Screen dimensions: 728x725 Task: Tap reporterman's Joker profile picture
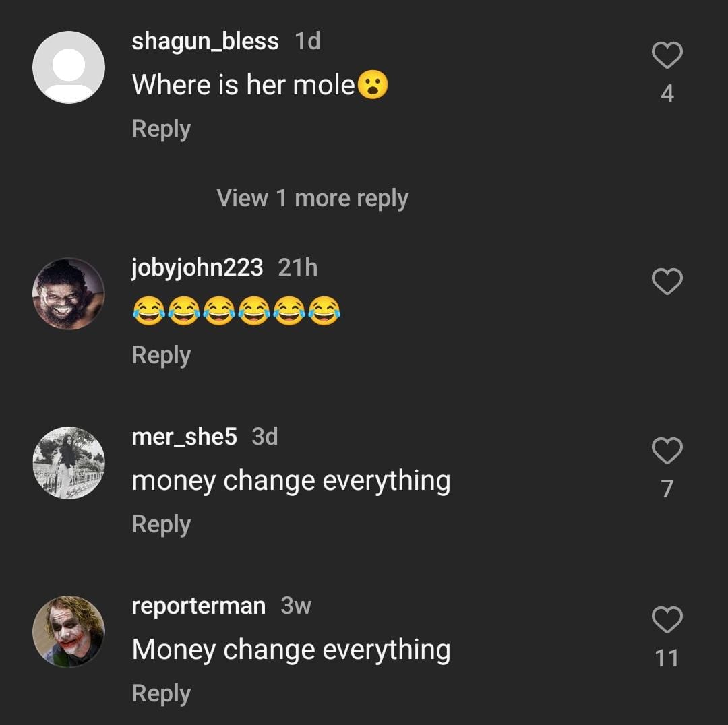[69, 632]
